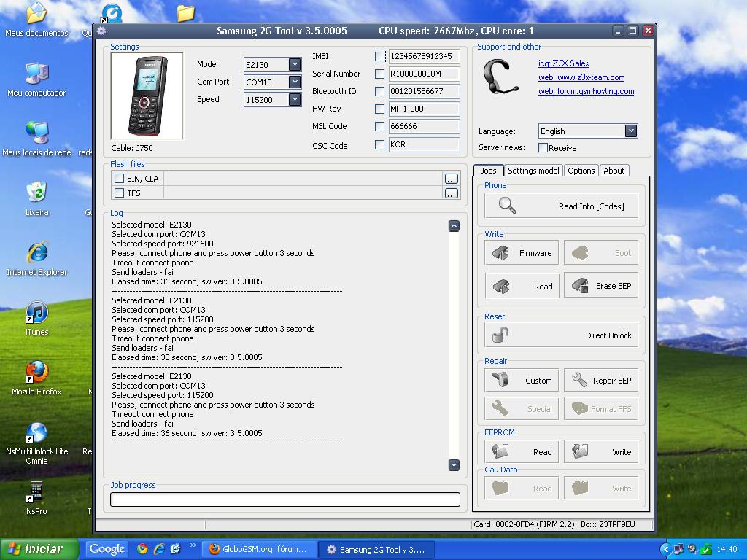Tick the HW Rev checkbox
This screenshot has height=560, width=747.
tap(379, 109)
